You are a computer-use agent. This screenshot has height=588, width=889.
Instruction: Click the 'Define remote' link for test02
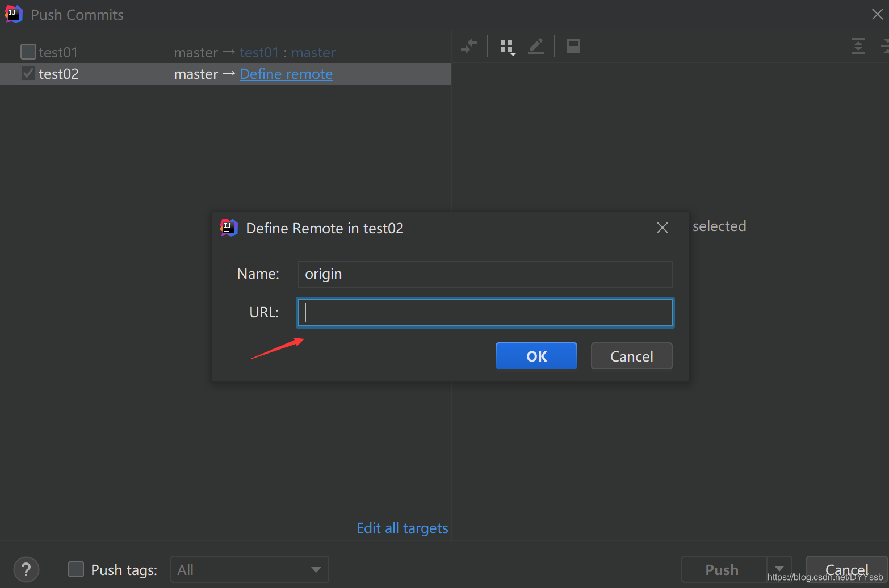click(x=286, y=74)
